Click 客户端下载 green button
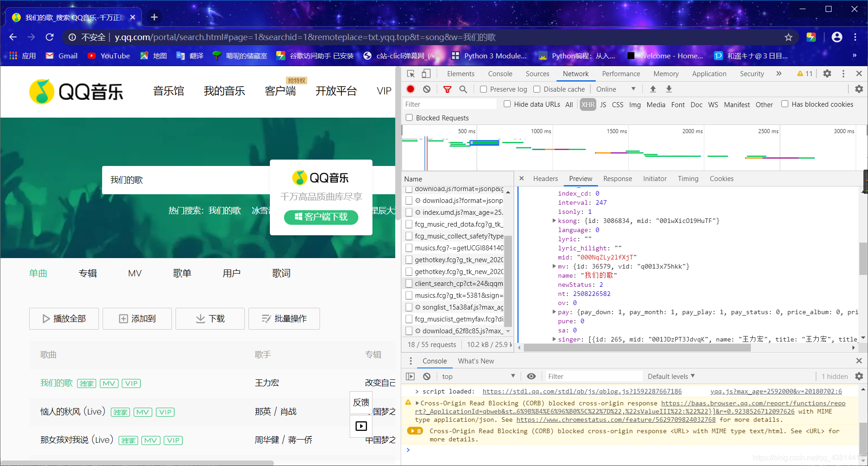Image resolution: width=868 pixels, height=466 pixels. tap(321, 217)
